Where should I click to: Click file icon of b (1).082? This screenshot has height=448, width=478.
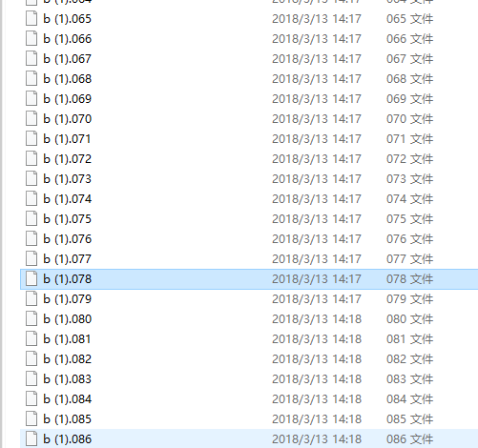[31, 359]
